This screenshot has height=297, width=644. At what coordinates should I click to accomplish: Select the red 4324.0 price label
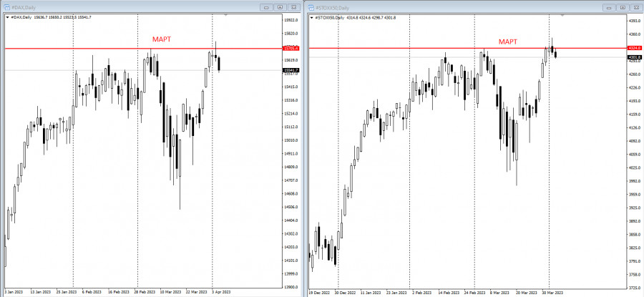(x=635, y=48)
